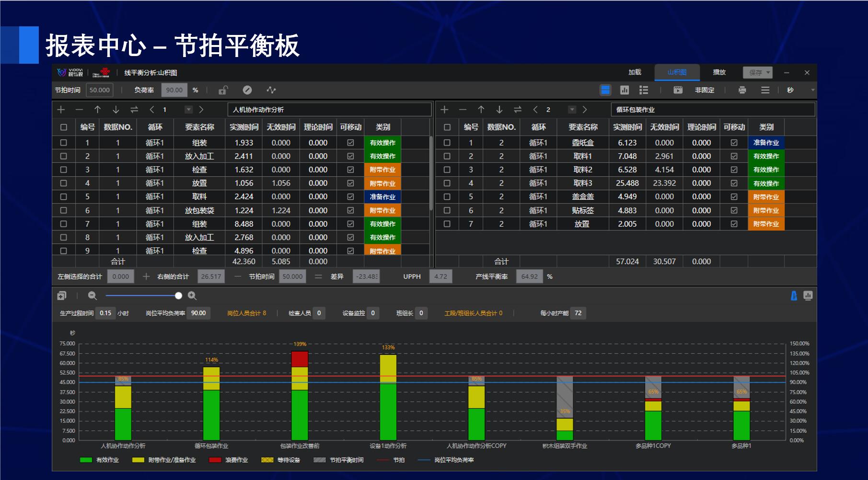Click the video clip playback icon

[678, 90]
